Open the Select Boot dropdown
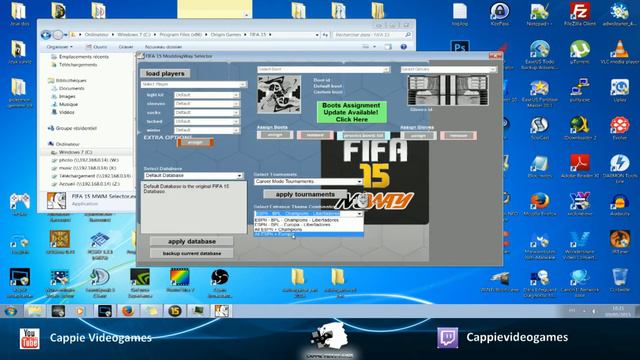 coord(323,69)
